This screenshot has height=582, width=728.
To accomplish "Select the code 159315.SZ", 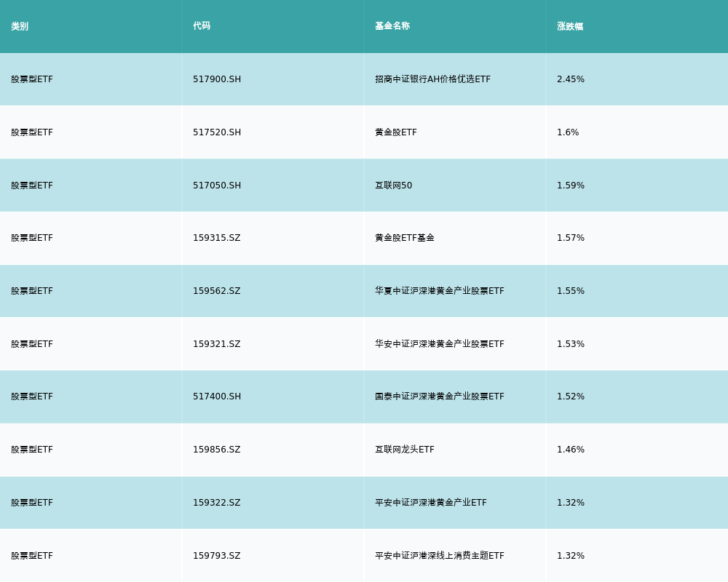I will point(217,238).
